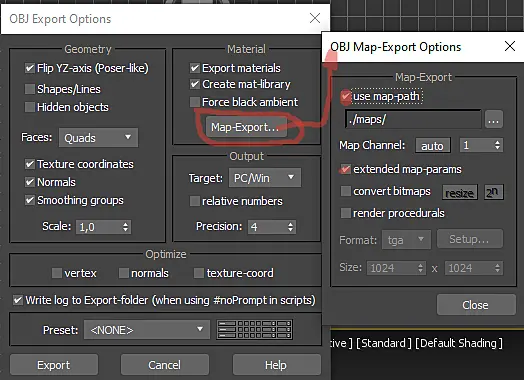Enable render procedurals checkbox
This screenshot has width=524, height=380.
coord(346,213)
